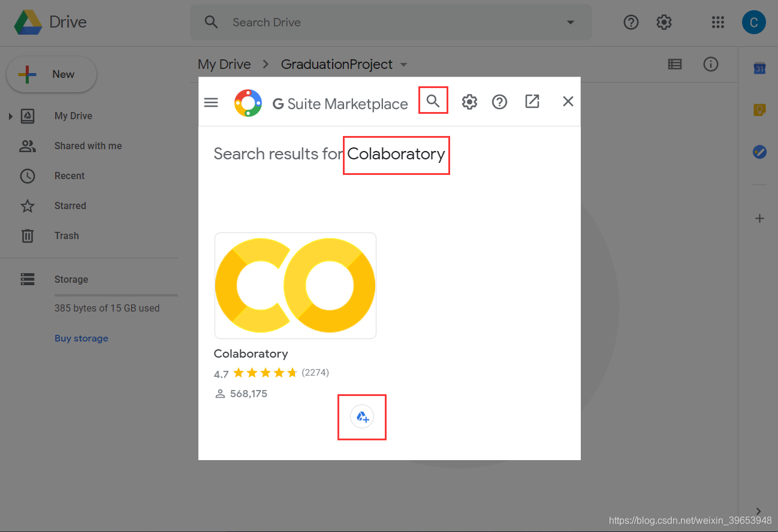Open Drive support help icon
Image resolution: width=778 pixels, height=532 pixels.
(x=631, y=22)
